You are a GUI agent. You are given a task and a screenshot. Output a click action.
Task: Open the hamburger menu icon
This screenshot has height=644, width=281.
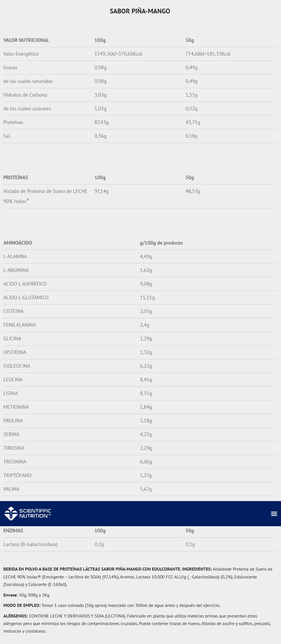(x=274, y=514)
